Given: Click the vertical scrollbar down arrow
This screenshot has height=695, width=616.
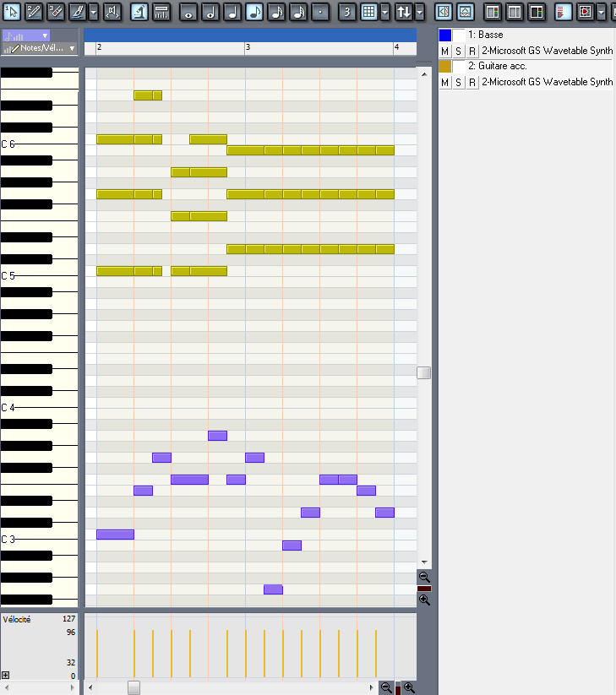Looking at the screenshot, I should point(424,562).
